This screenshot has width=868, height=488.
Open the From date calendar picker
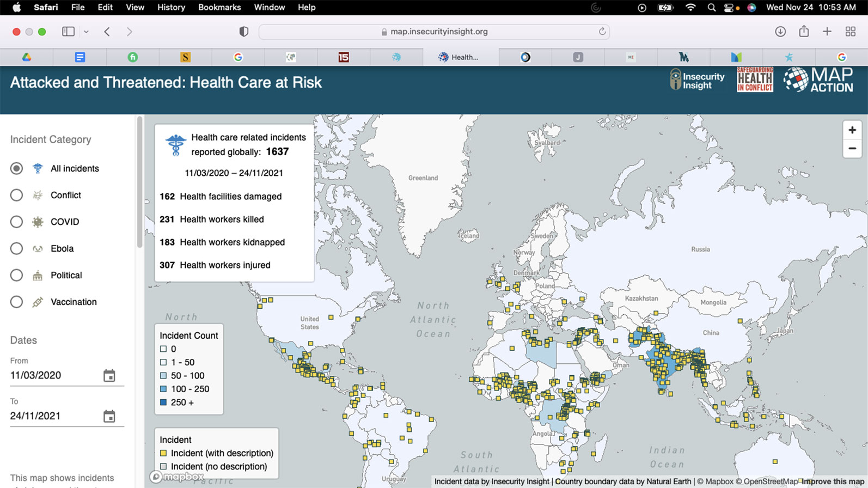tap(109, 376)
